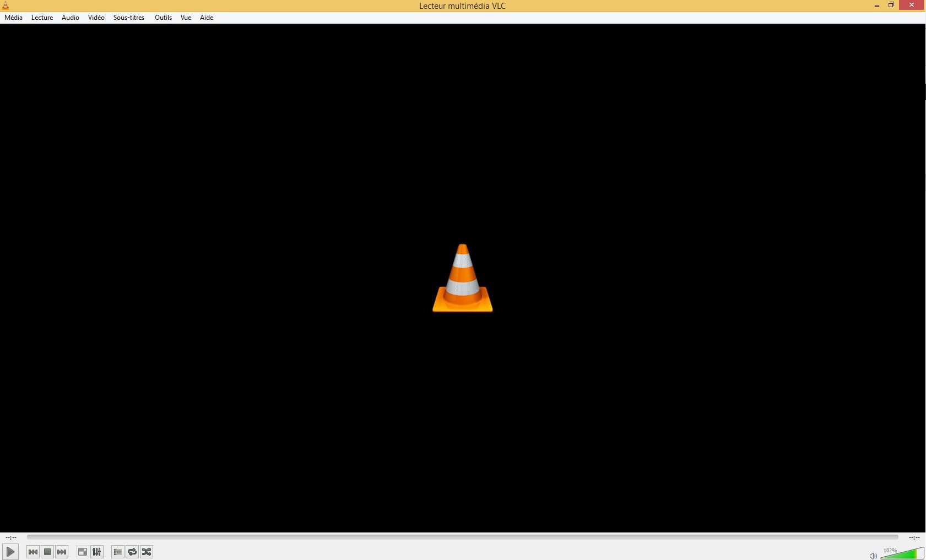926x560 pixels.
Task: Adjust the green volume slider
Action: coord(902,553)
